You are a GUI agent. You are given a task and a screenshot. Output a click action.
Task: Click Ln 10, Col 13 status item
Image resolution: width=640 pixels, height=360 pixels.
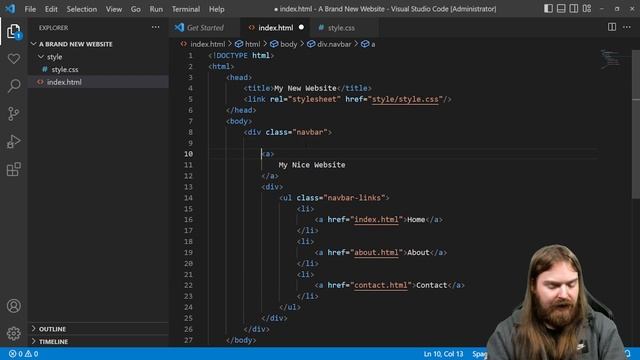443,354
